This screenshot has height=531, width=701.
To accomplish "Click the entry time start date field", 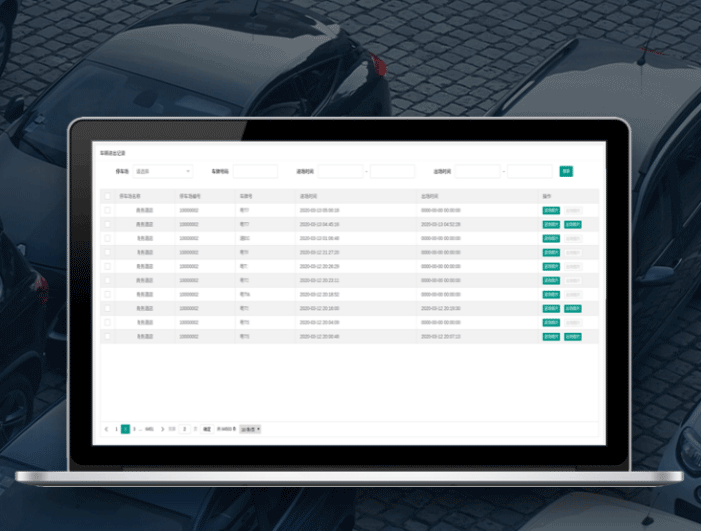I will (341, 171).
